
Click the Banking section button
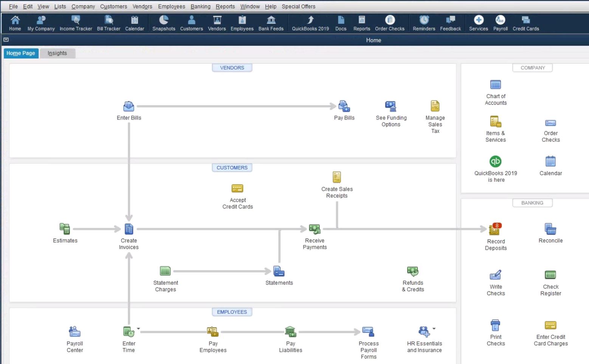532,203
